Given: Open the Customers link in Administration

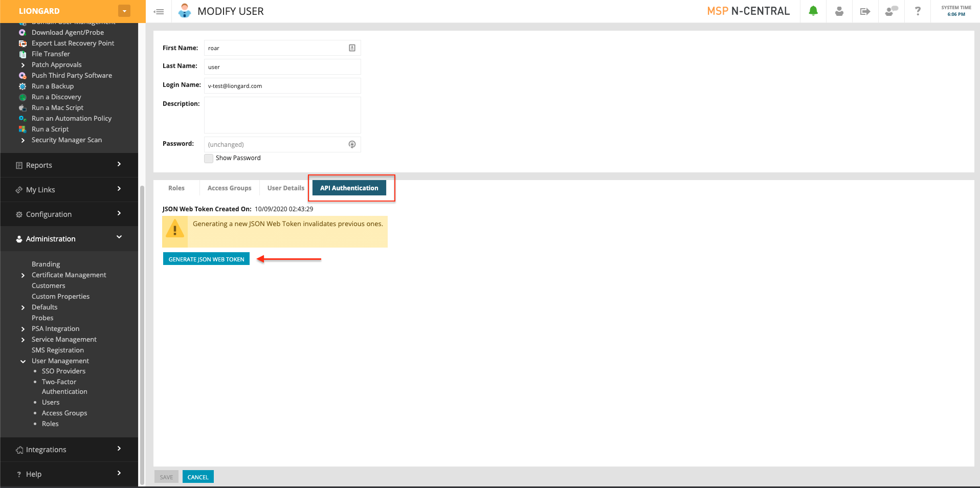Looking at the screenshot, I should pyautogui.click(x=49, y=286).
